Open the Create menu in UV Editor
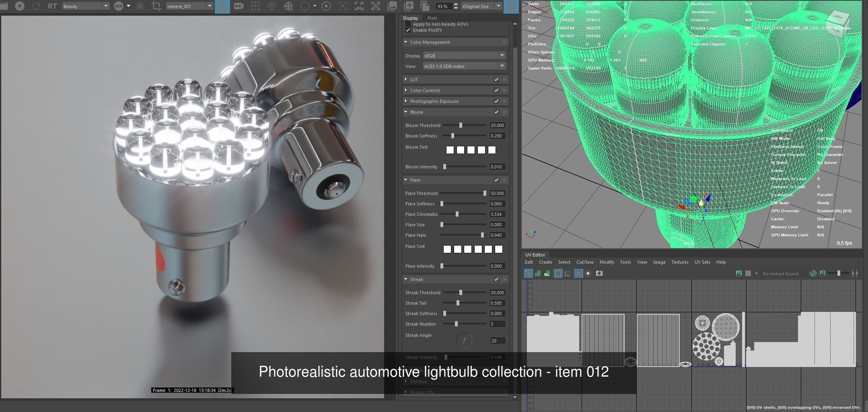This screenshot has height=412, width=868. click(545, 262)
